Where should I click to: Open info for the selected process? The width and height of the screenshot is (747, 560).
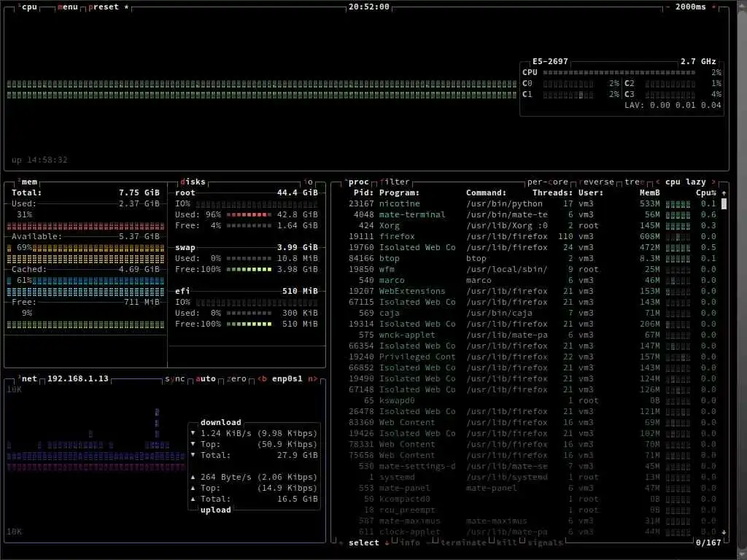click(x=409, y=542)
